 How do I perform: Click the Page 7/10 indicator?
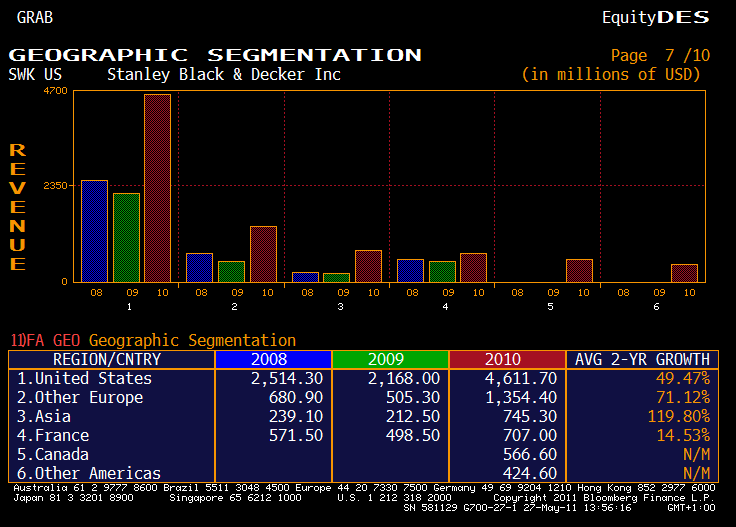(x=659, y=56)
